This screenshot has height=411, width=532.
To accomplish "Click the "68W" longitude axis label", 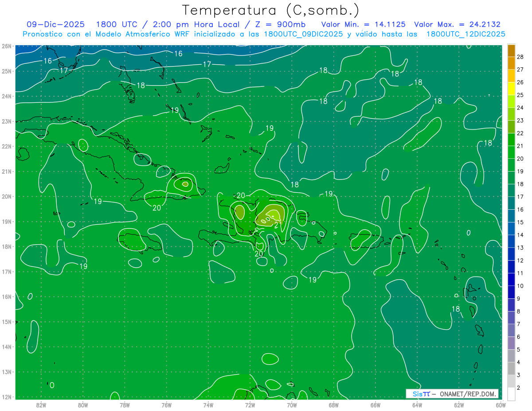I will point(334,405).
